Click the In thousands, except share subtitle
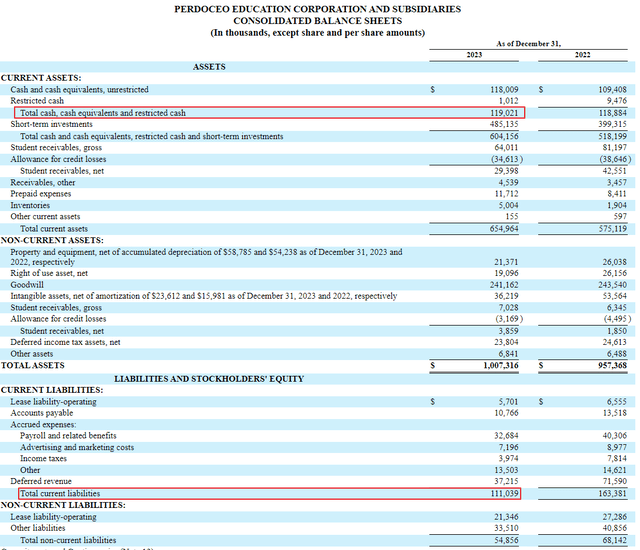Screen dimensions: 640x550 tap(318, 33)
